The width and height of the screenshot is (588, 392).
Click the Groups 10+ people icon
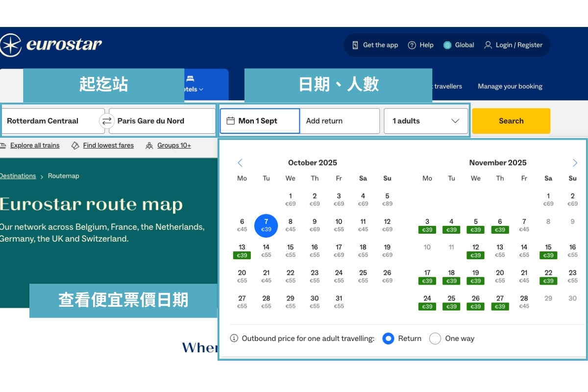(149, 146)
